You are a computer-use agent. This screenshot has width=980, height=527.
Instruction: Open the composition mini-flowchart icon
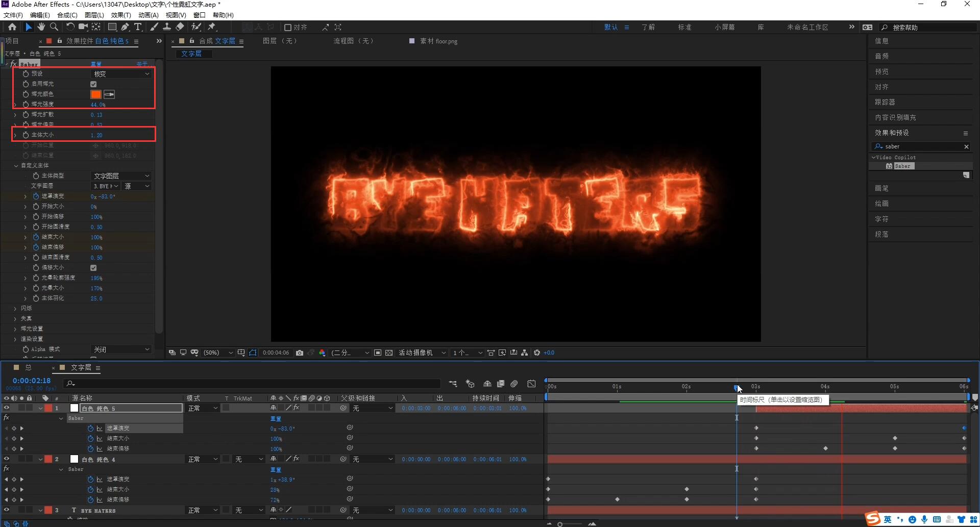[x=453, y=384]
